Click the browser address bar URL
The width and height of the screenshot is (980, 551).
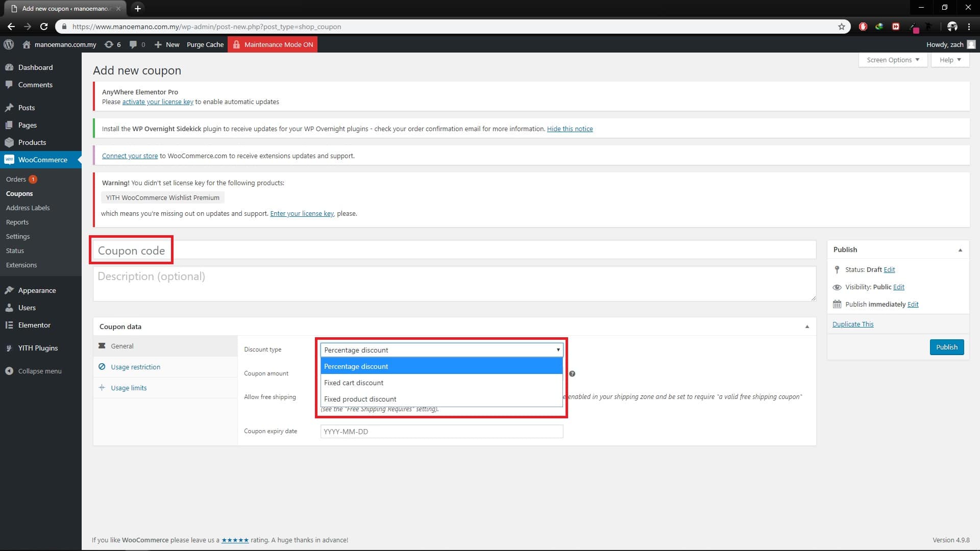point(207,27)
